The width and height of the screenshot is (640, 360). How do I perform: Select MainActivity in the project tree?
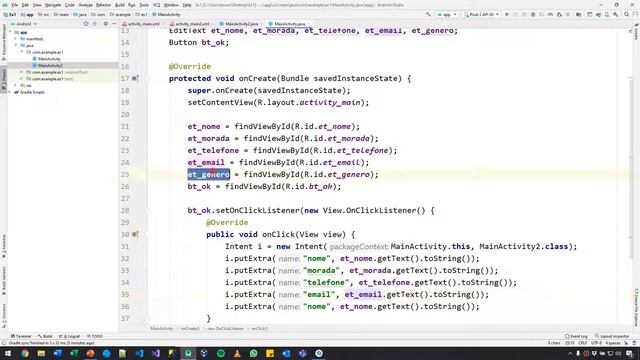49,59
